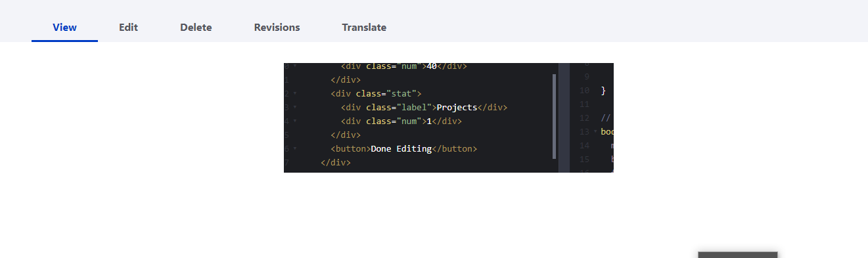The width and height of the screenshot is (868, 258).
Task: Click the dark popup box at bottom right
Action: pyautogui.click(x=738, y=255)
